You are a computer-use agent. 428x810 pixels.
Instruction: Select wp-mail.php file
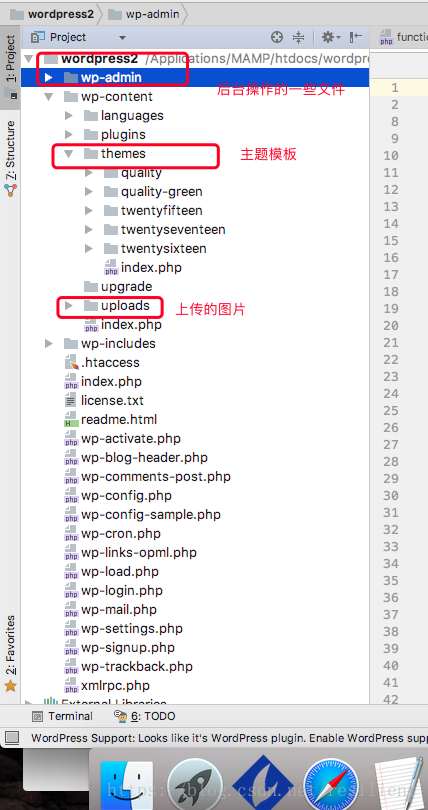(x=110, y=610)
